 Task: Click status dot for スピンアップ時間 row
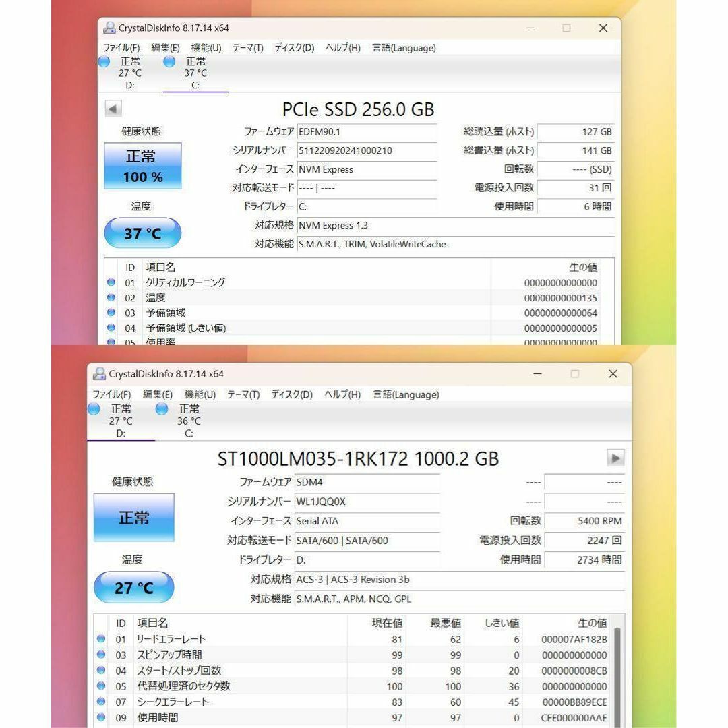click(101, 654)
